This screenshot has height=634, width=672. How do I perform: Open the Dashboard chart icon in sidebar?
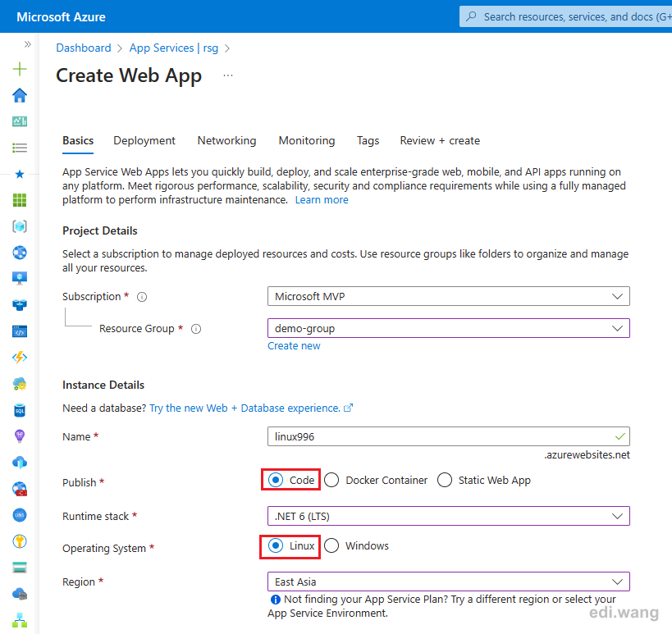pyautogui.click(x=20, y=121)
